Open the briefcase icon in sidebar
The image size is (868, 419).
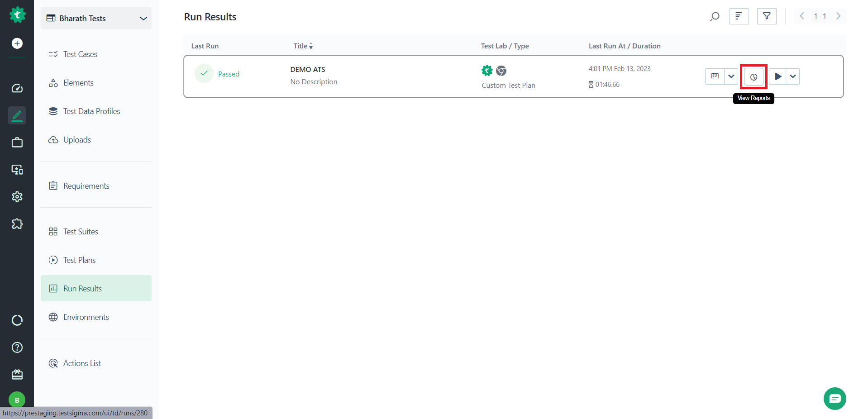(17, 143)
